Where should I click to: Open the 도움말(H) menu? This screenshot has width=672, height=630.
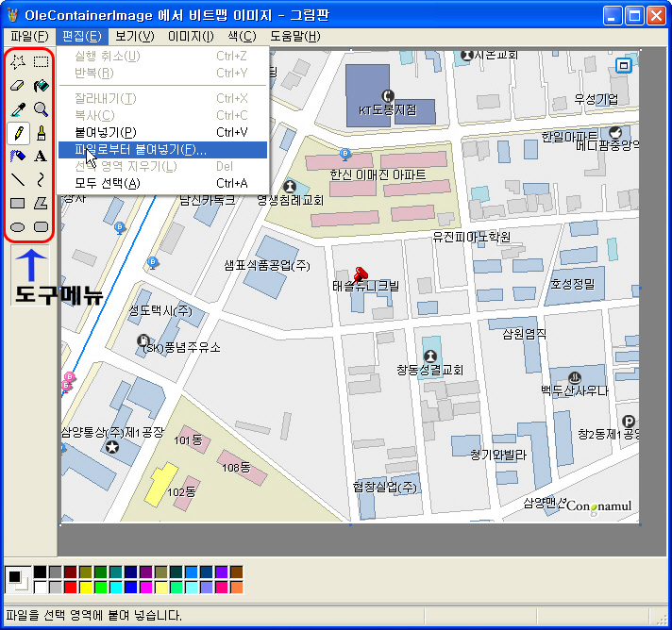click(294, 37)
